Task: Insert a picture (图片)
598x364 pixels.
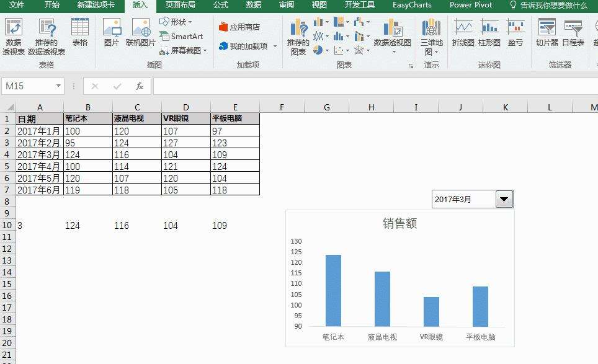Action: tap(112, 33)
